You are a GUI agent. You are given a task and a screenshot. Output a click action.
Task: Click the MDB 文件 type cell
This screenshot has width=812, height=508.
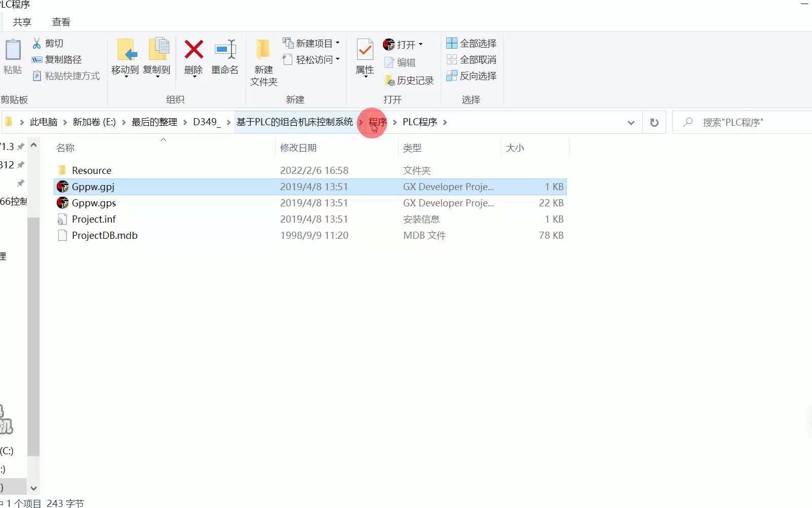coord(424,235)
